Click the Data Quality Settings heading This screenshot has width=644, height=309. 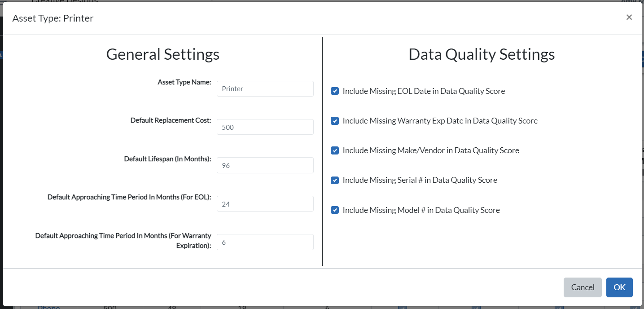click(x=481, y=54)
